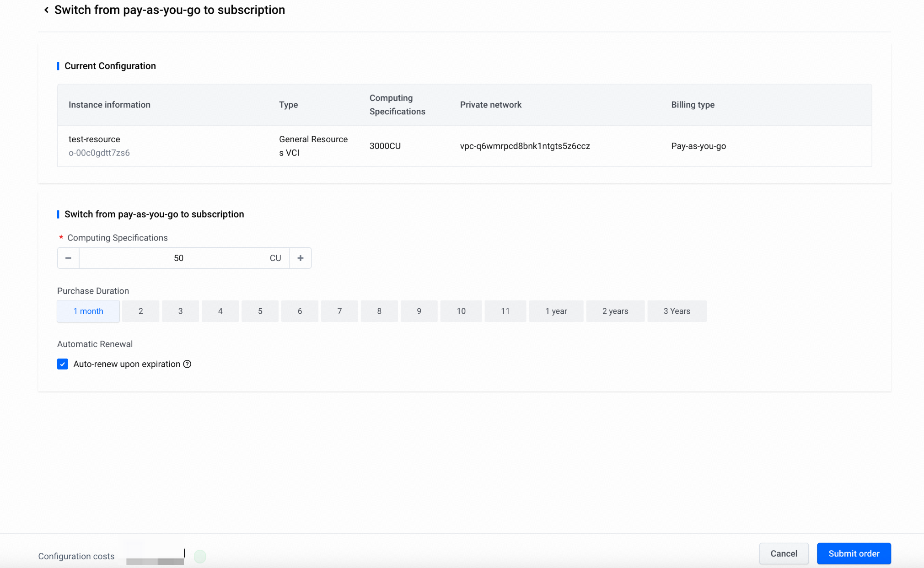Choose the 1 year duration option
This screenshot has width=924, height=568.
556,311
